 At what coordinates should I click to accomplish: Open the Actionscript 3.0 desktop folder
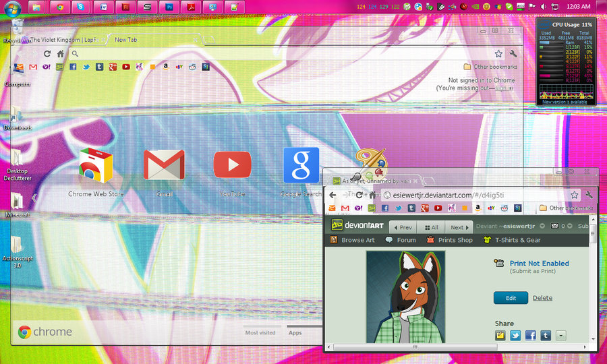click(x=18, y=252)
